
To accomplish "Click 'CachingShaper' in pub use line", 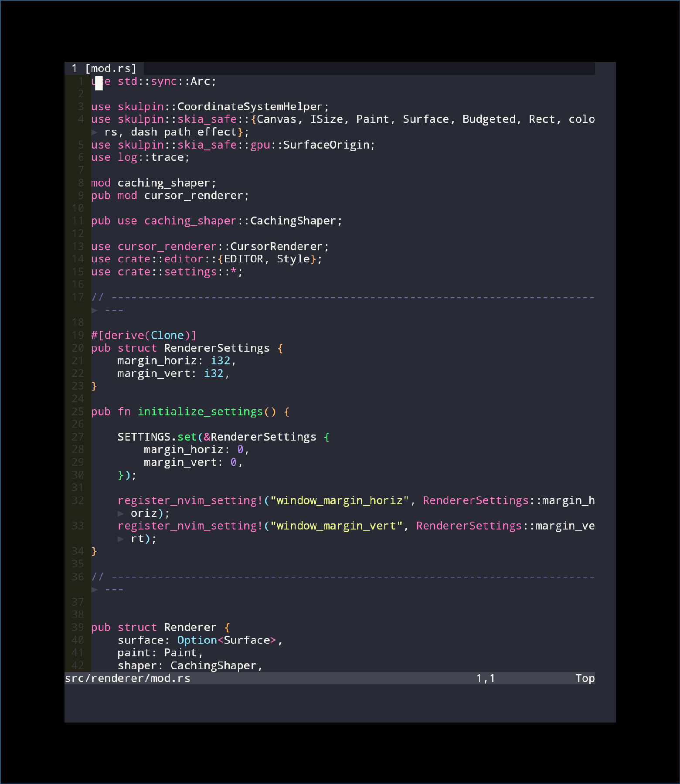I will [293, 221].
